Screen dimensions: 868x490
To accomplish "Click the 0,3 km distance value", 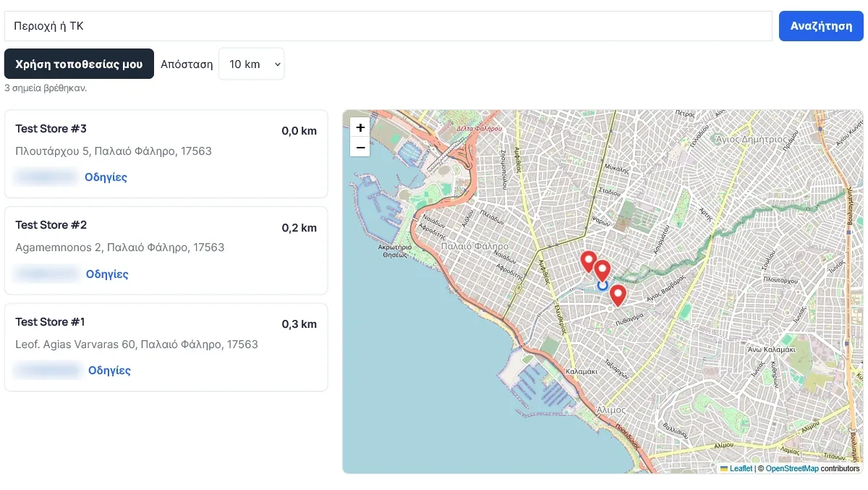I will [299, 324].
